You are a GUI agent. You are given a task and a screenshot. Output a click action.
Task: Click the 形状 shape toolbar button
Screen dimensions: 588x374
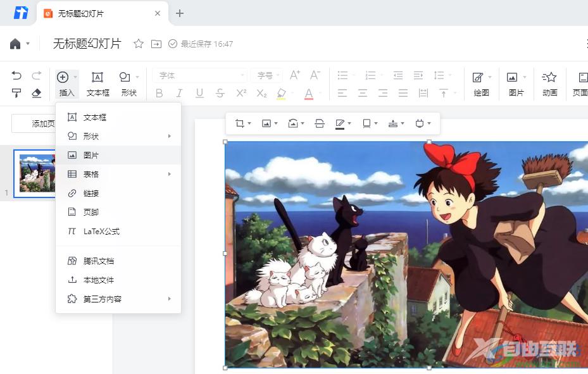click(128, 84)
